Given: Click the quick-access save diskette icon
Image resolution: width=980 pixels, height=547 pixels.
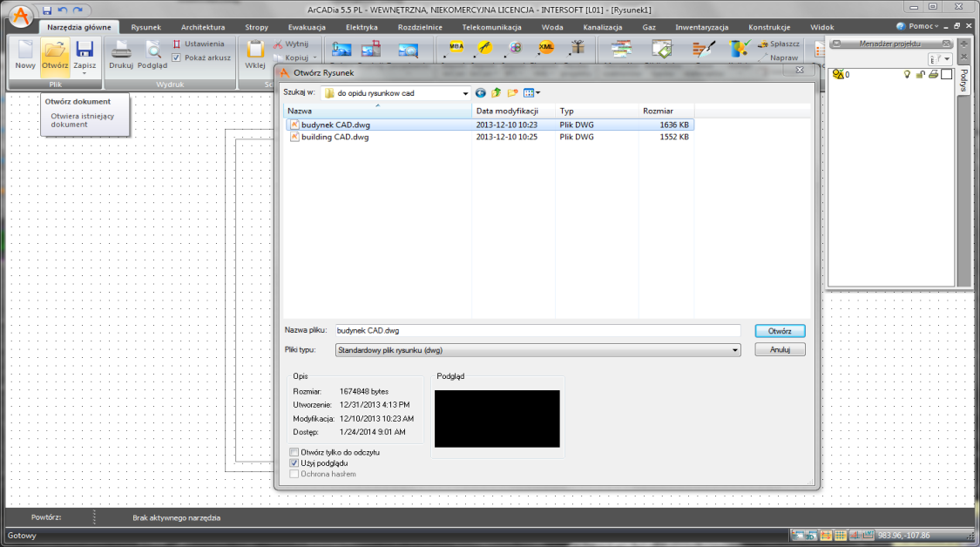Looking at the screenshot, I should (x=47, y=10).
